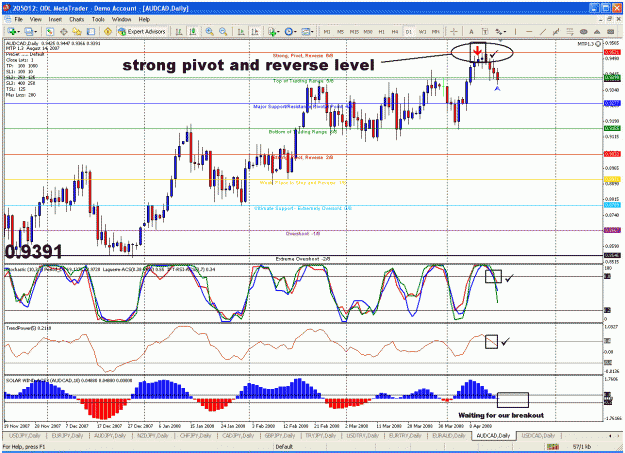Toggle the Data Window crosshair-target icon

pos(63,32)
